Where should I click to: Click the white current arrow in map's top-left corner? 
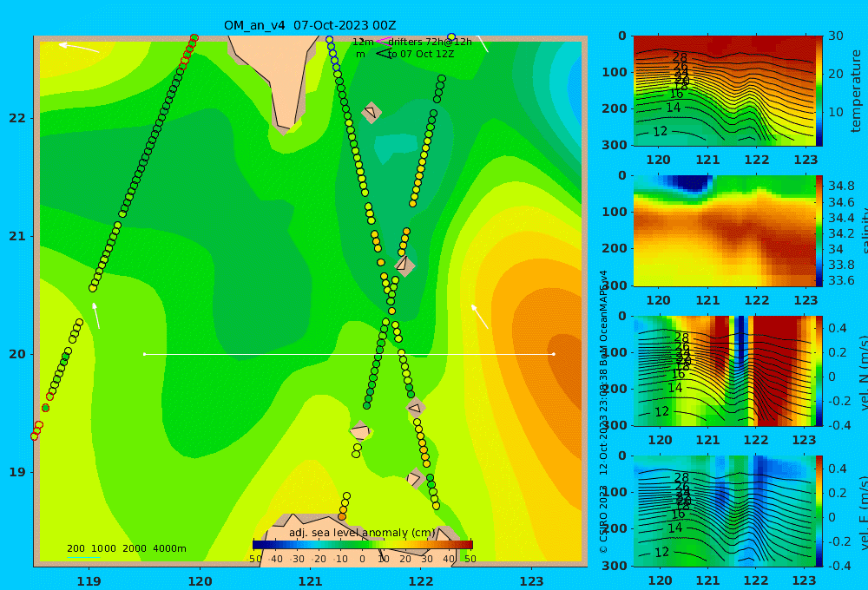[x=79, y=47]
